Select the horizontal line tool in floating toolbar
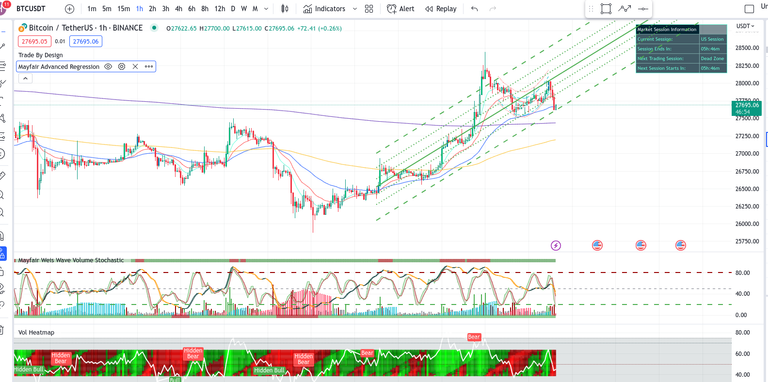The width and height of the screenshot is (768, 382). 643,9
